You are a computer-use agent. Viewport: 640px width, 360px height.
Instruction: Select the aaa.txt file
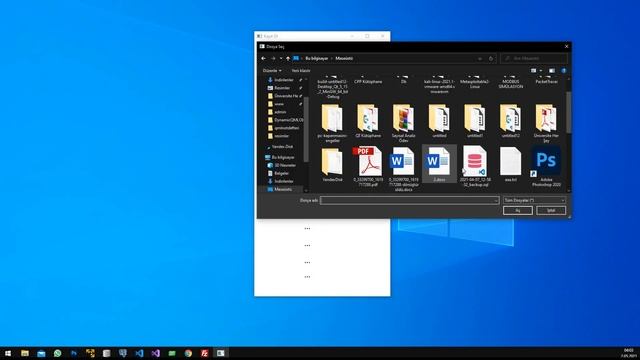pyautogui.click(x=510, y=164)
